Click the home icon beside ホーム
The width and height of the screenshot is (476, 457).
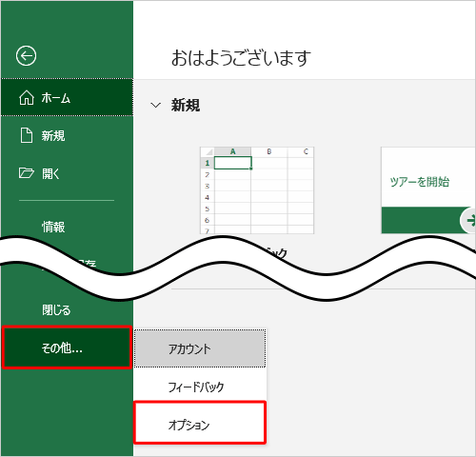coord(27,97)
